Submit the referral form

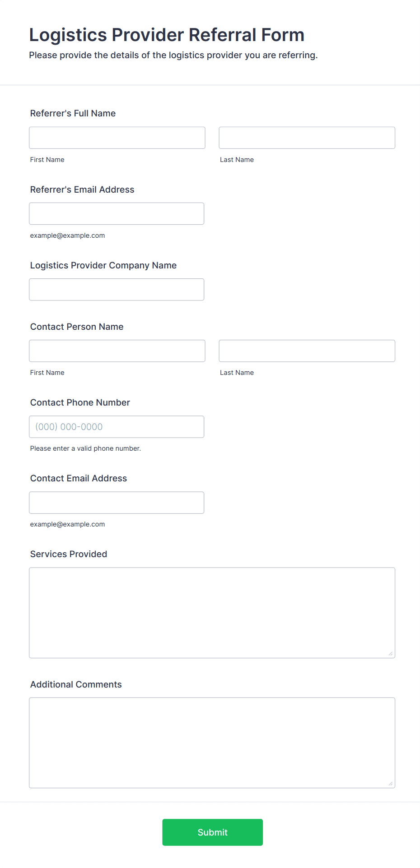pos(212,832)
